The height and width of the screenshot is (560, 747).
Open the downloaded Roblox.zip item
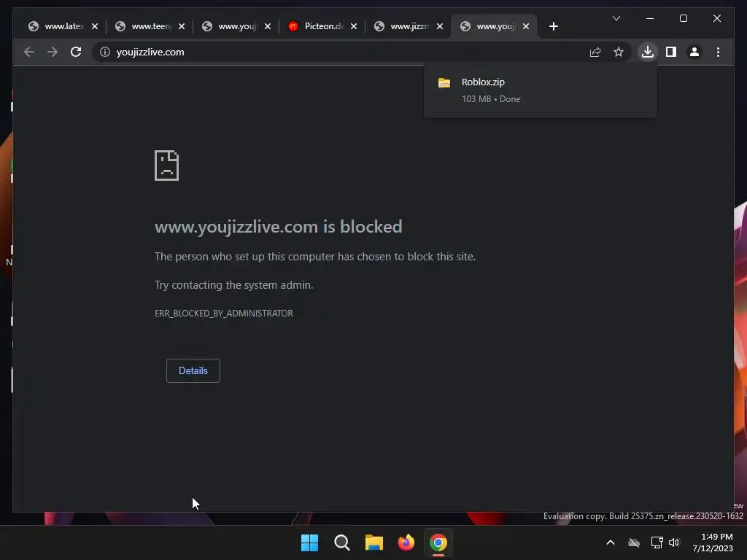[541, 90]
